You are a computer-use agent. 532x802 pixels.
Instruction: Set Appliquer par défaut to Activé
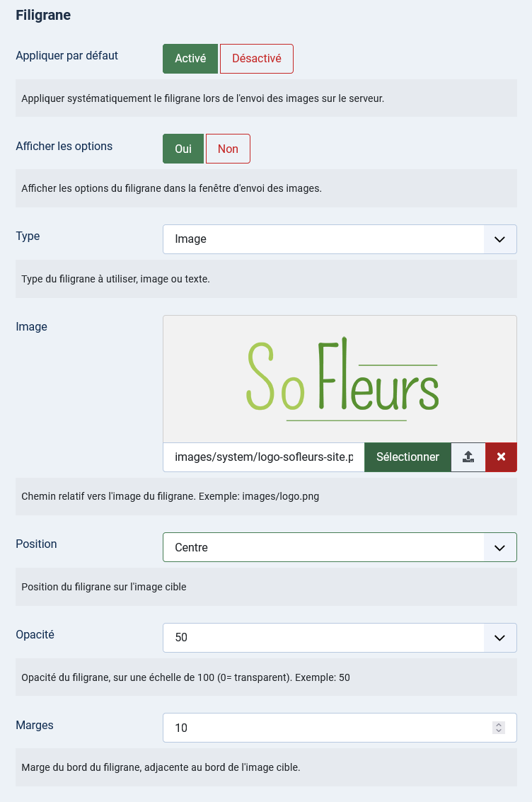pyautogui.click(x=190, y=59)
